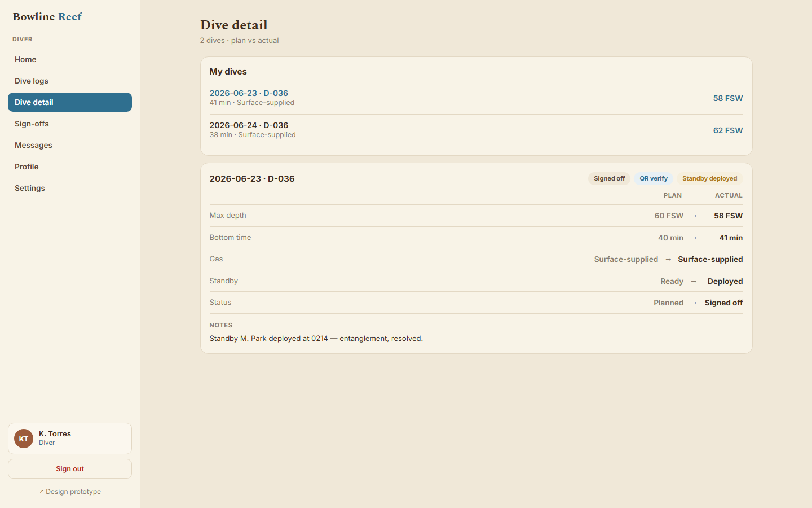This screenshot has width=812, height=508.
Task: Click the 38 min · Surface-supplied subtitle
Action: [253, 135]
